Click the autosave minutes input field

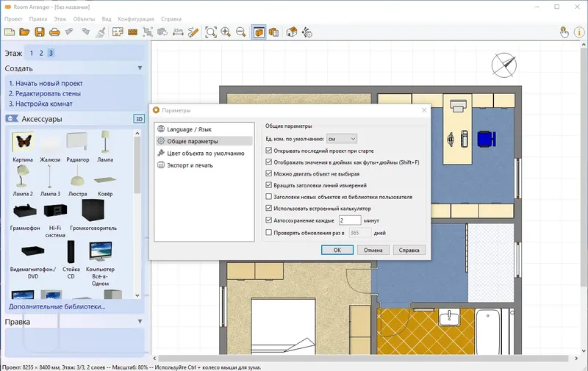click(x=349, y=220)
